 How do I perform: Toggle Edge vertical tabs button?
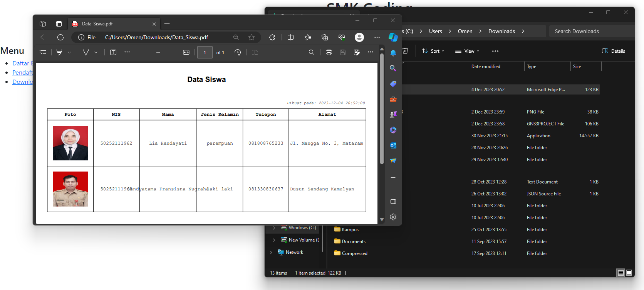pyautogui.click(x=59, y=24)
